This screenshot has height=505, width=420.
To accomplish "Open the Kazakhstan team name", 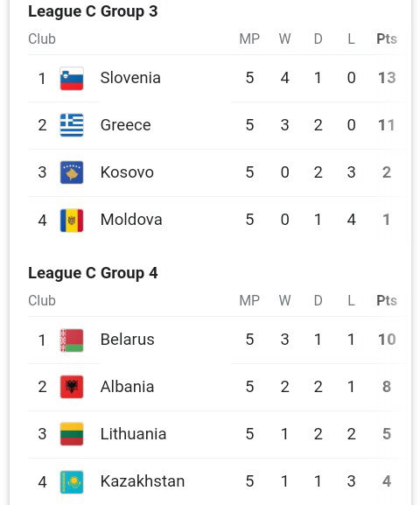I will tap(143, 481).
